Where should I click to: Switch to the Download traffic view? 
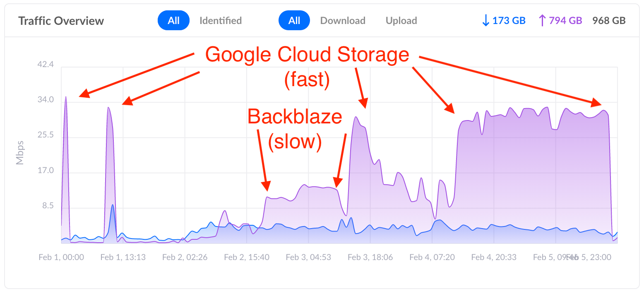pyautogui.click(x=343, y=20)
